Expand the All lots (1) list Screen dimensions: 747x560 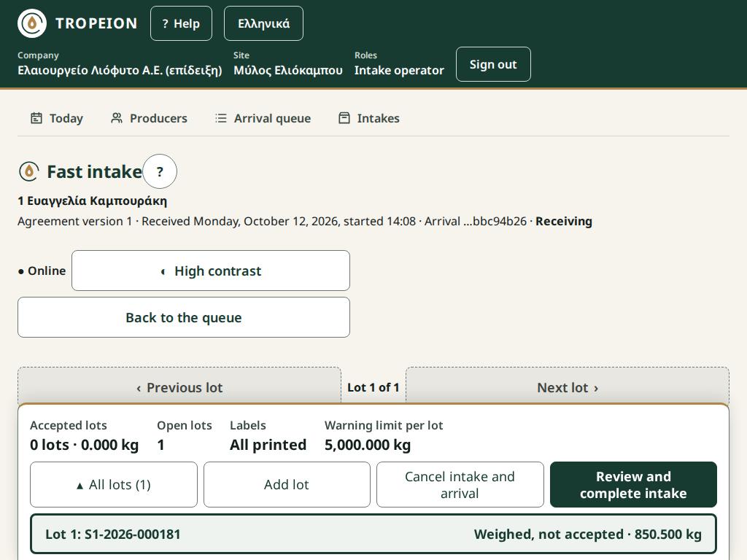coord(113,484)
